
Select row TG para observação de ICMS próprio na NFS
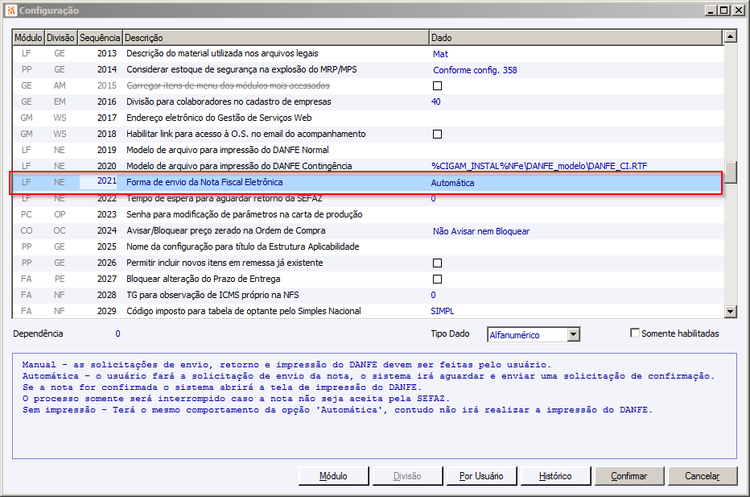coord(368,295)
